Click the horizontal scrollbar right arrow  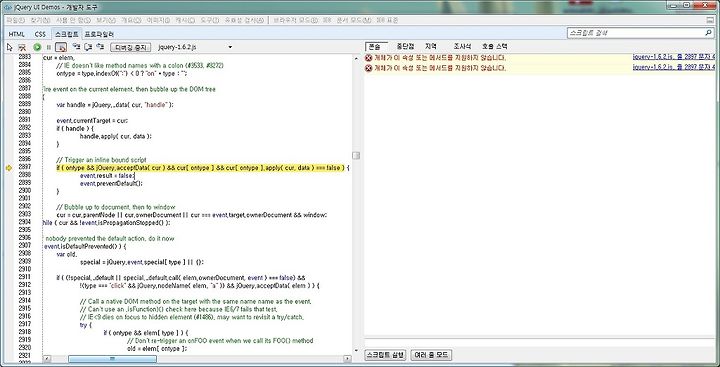point(347,359)
